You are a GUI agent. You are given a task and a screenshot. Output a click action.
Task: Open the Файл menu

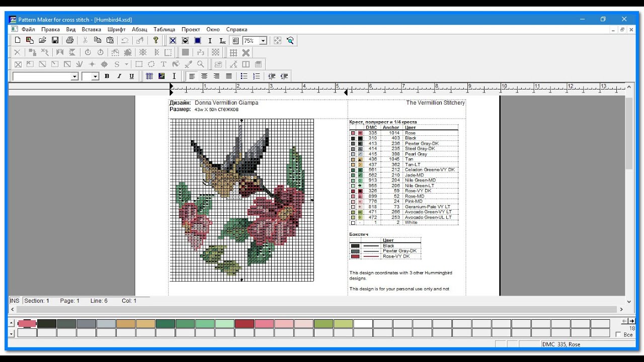tap(28, 29)
